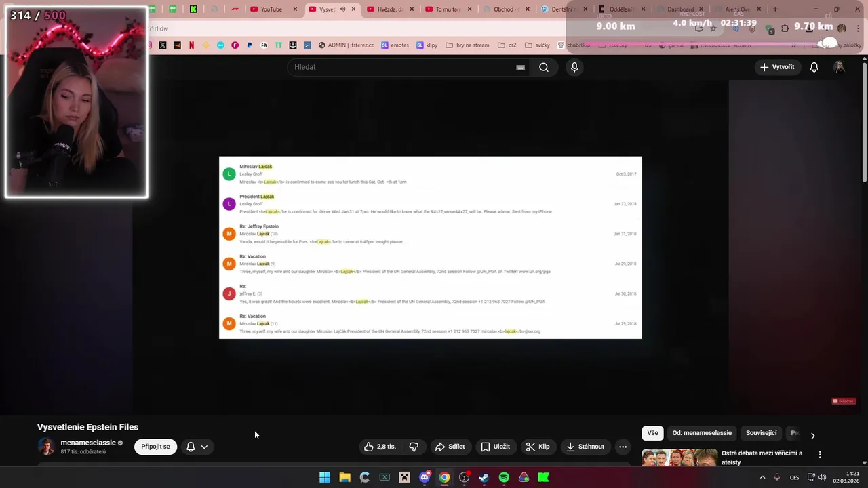868x488 pixels.
Task: Open 'cs2' bookmarks folder
Action: [x=507, y=45]
